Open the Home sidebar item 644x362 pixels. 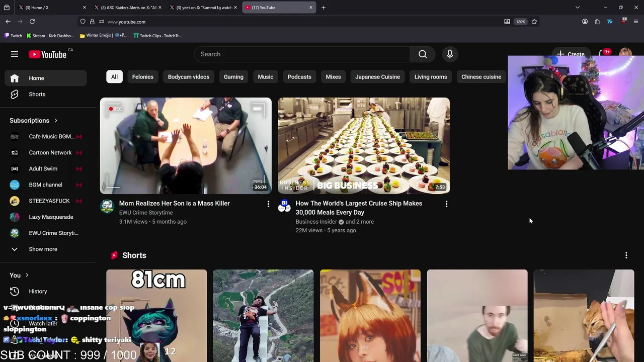tap(46, 78)
